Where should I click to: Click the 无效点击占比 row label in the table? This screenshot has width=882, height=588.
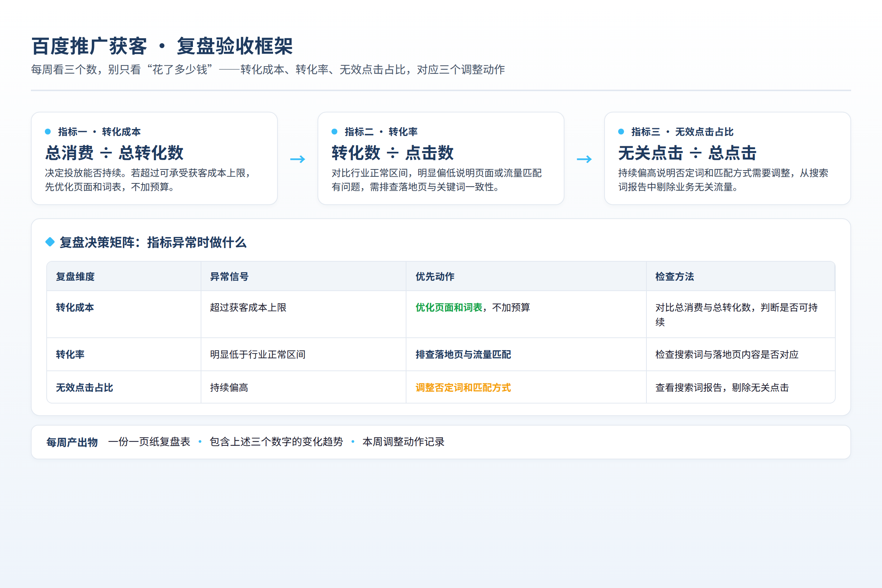point(85,387)
